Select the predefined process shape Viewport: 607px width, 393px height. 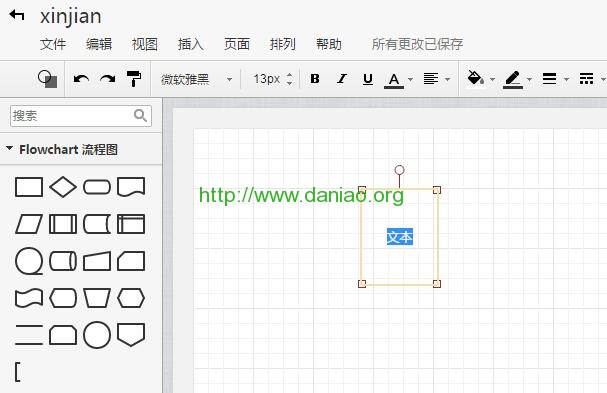63,224
